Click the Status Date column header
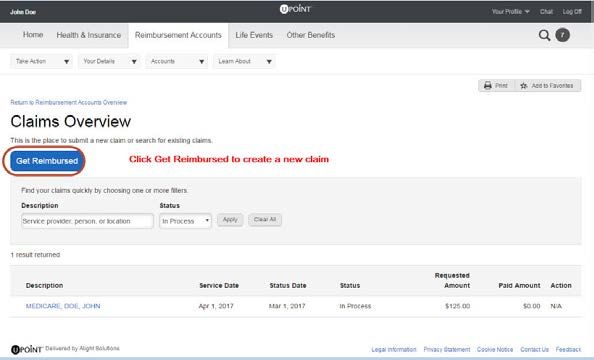Viewport: 594px width, 360px height. [288, 286]
